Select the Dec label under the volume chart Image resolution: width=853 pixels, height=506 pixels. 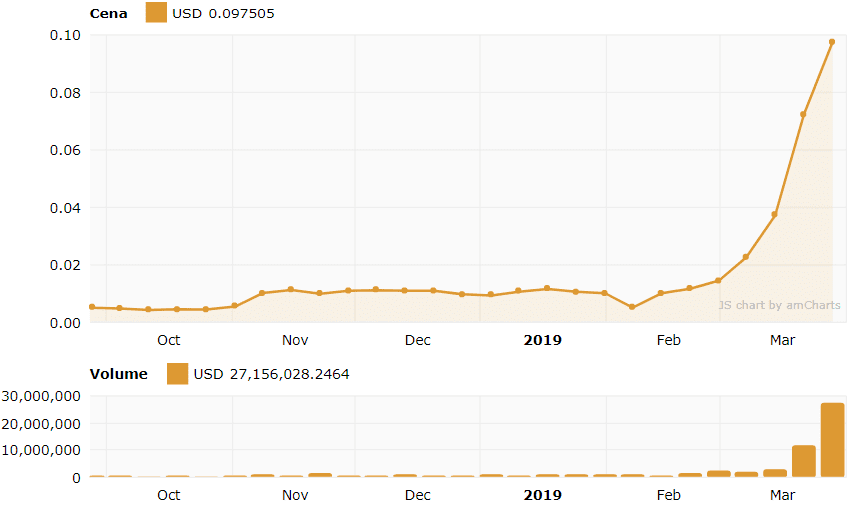click(x=418, y=495)
